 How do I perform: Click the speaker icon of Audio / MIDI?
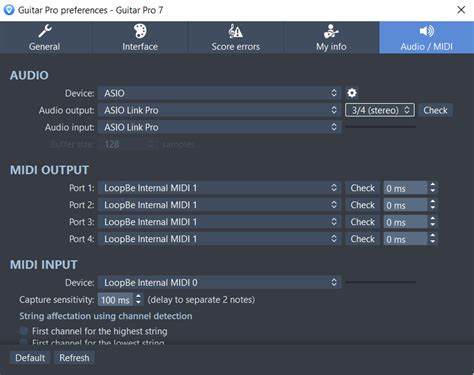coord(427,31)
